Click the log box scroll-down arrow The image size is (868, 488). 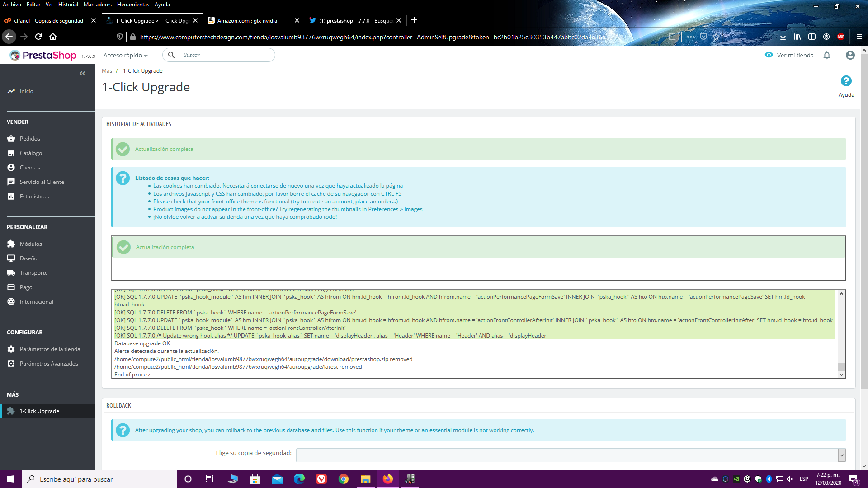[841, 375]
